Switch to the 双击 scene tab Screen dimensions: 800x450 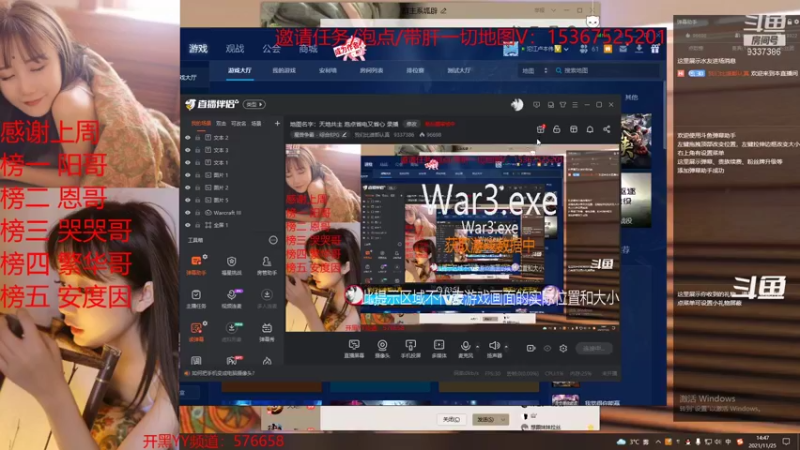point(221,123)
